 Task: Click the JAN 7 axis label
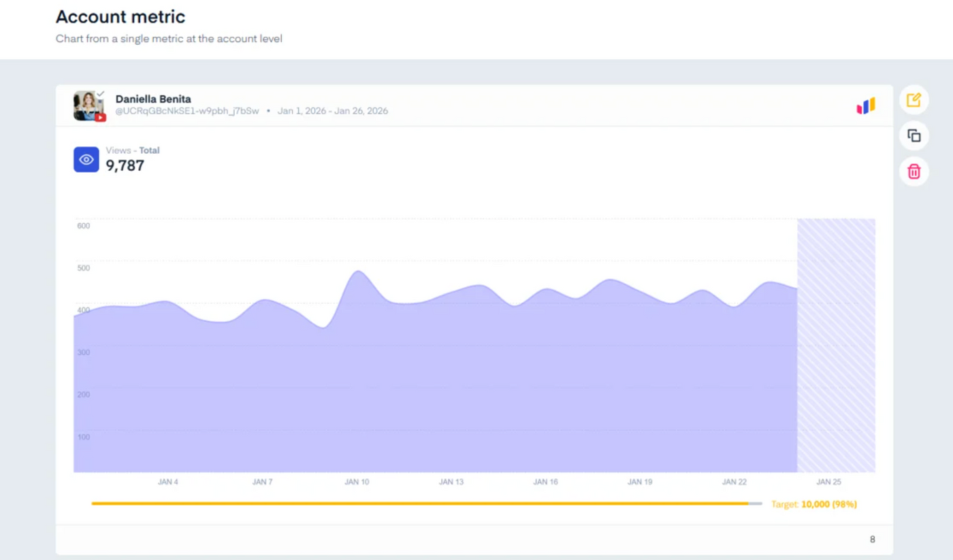(262, 482)
